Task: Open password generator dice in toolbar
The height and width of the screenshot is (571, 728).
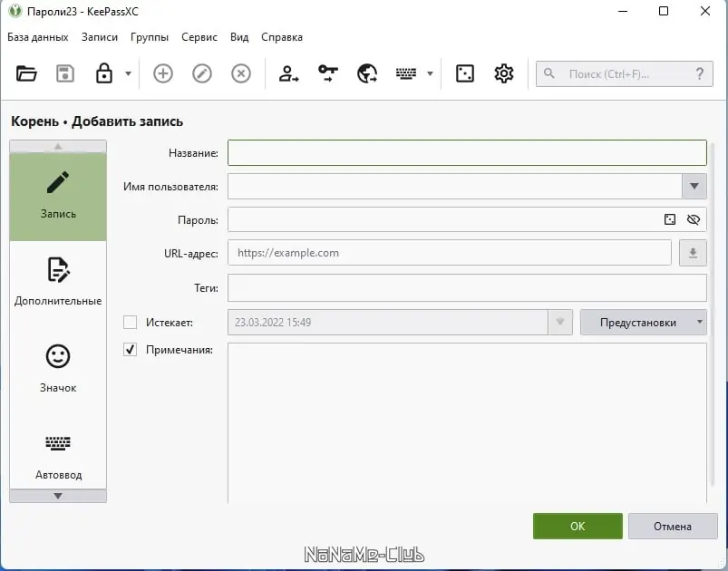Action: click(x=465, y=73)
